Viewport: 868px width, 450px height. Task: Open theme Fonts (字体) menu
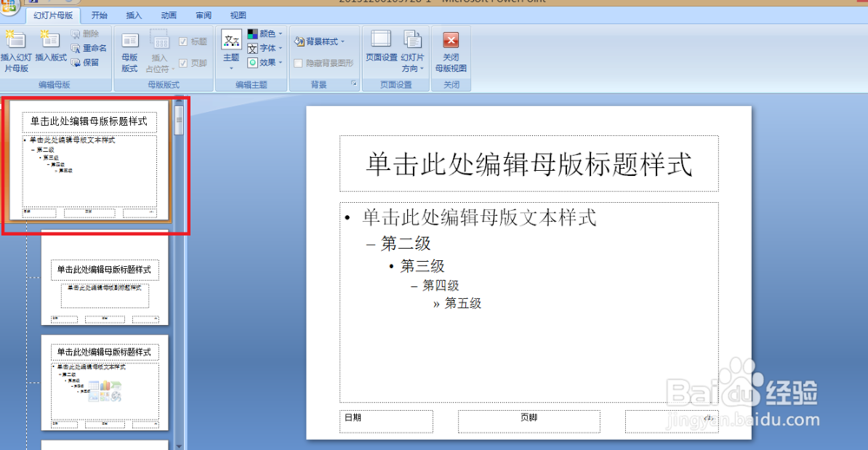pos(265,48)
